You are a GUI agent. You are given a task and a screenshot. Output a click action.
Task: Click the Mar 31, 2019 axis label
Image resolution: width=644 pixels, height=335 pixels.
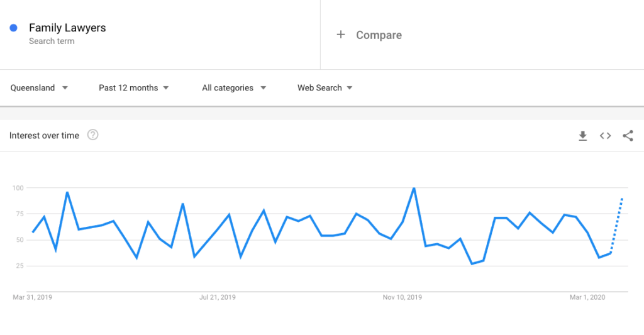point(33,297)
